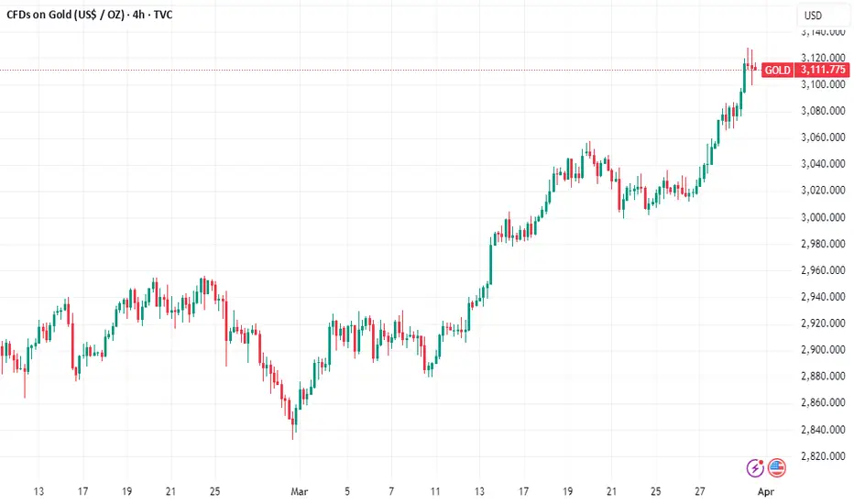Screen dimensions: 854x504
Task: Click the 3,000.000 price axis label
Action: pos(823,217)
